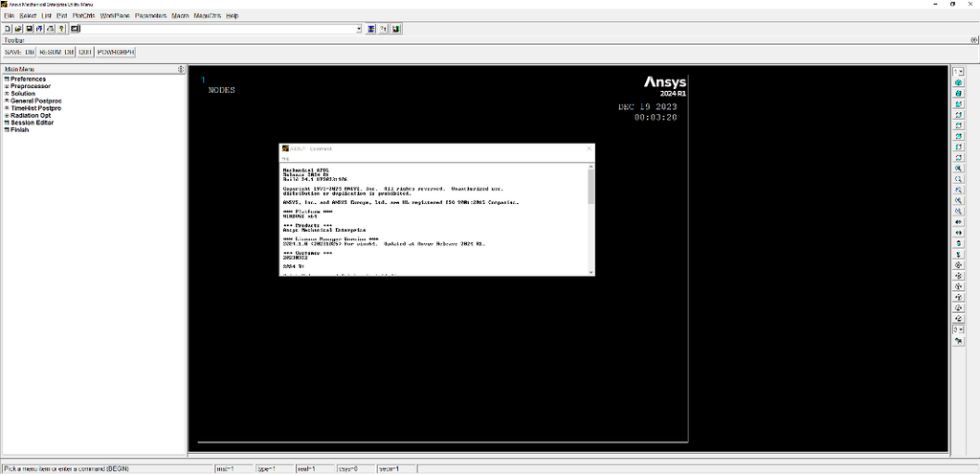Open the Help menu
This screenshot has height=474, width=980.
point(233,15)
